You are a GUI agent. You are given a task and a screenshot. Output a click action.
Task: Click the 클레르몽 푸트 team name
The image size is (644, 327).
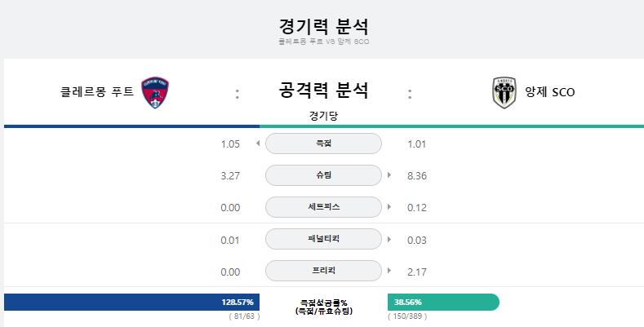[97, 91]
